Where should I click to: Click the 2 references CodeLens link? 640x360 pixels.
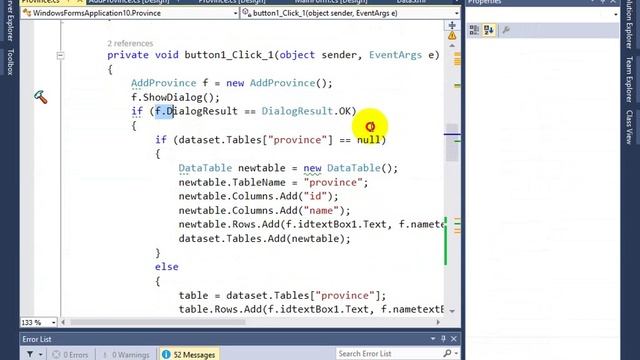[130, 43]
